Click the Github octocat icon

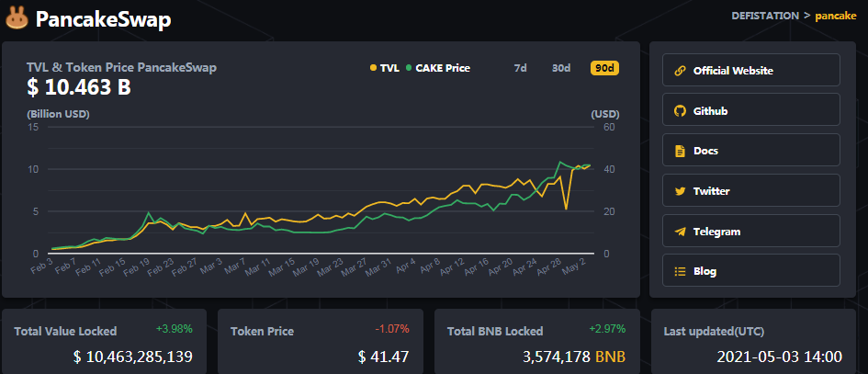pyautogui.click(x=680, y=111)
